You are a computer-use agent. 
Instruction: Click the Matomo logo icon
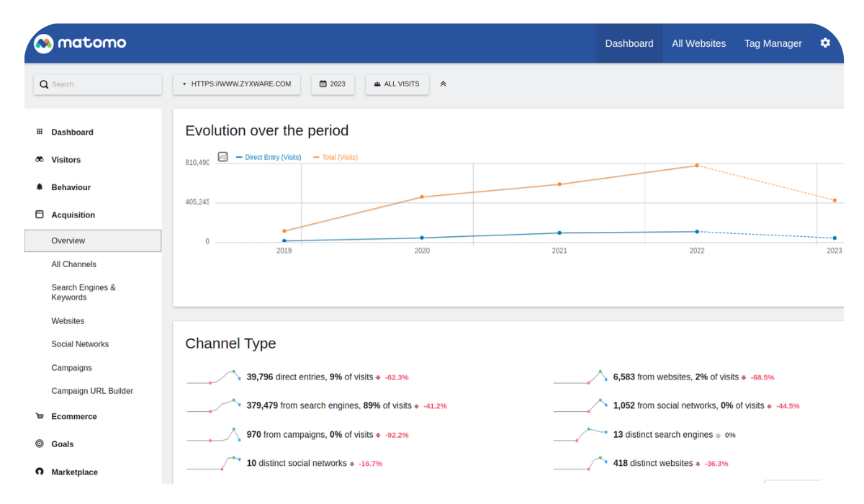(x=44, y=43)
